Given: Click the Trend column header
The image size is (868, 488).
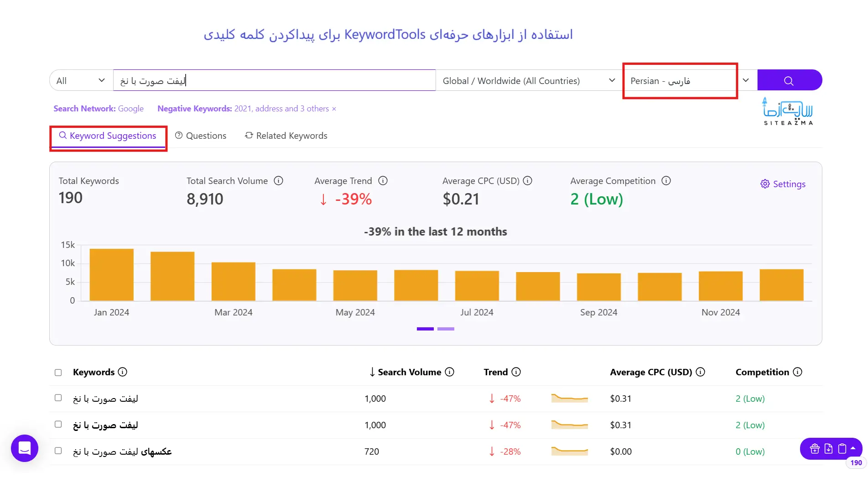Looking at the screenshot, I should coord(496,372).
